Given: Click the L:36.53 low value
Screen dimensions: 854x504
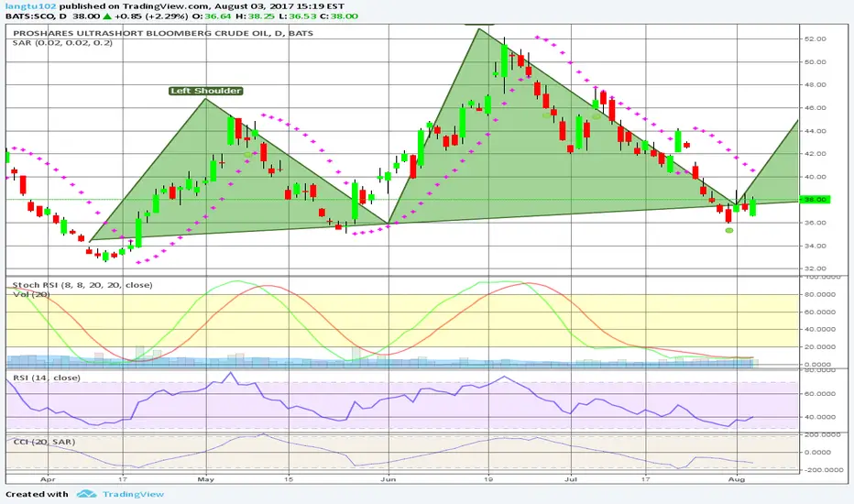Looking at the screenshot, I should pos(298,16).
